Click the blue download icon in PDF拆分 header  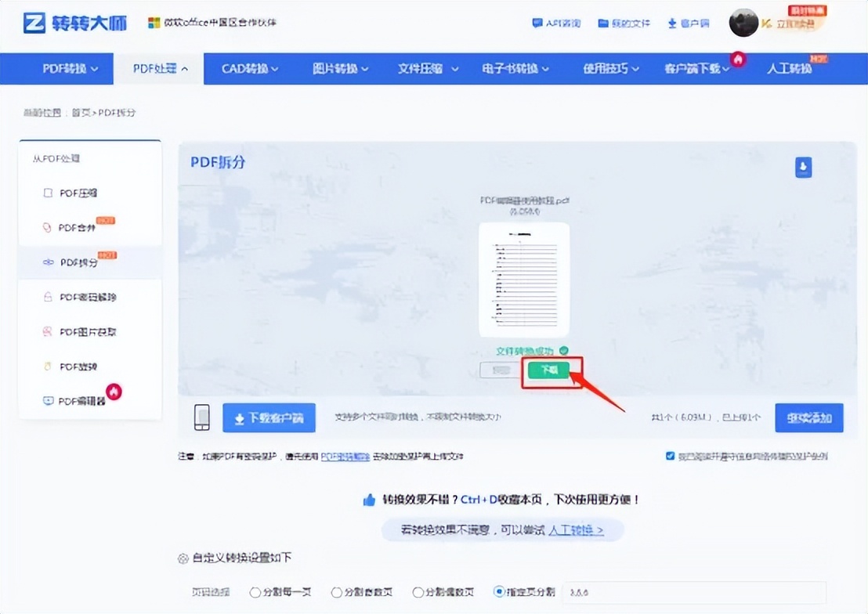tap(804, 167)
